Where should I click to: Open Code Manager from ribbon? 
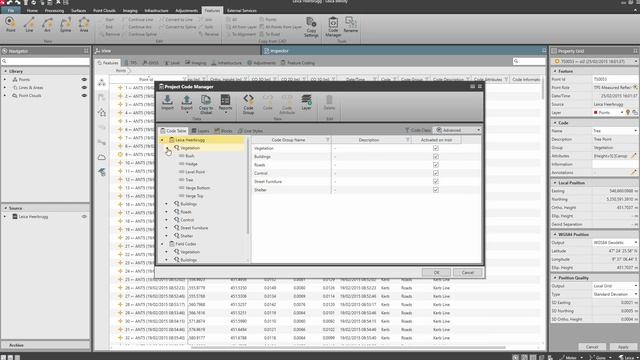(333, 27)
